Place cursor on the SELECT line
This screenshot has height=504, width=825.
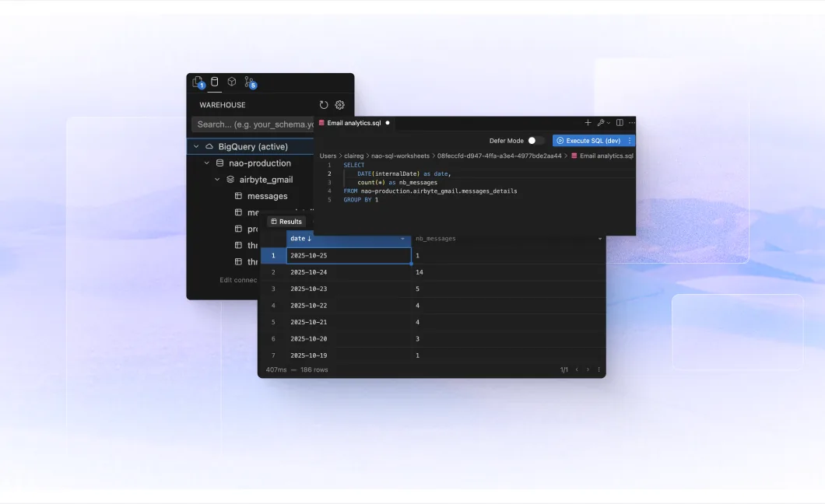pyautogui.click(x=353, y=165)
